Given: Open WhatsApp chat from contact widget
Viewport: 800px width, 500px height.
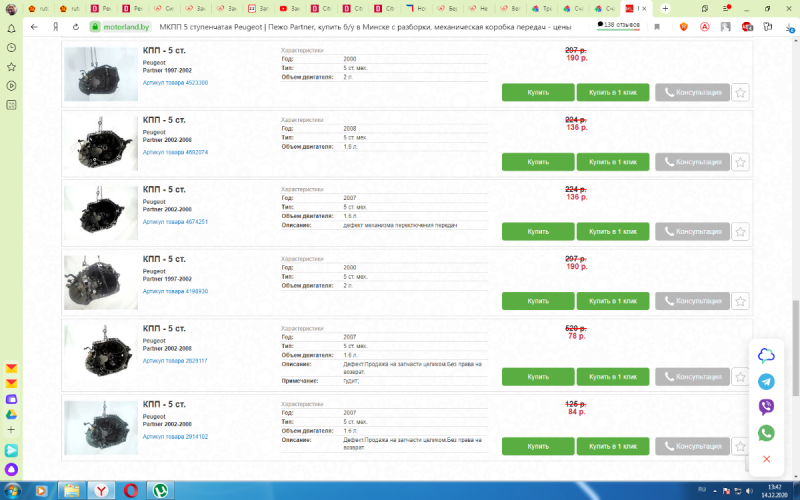Looking at the screenshot, I should [766, 433].
